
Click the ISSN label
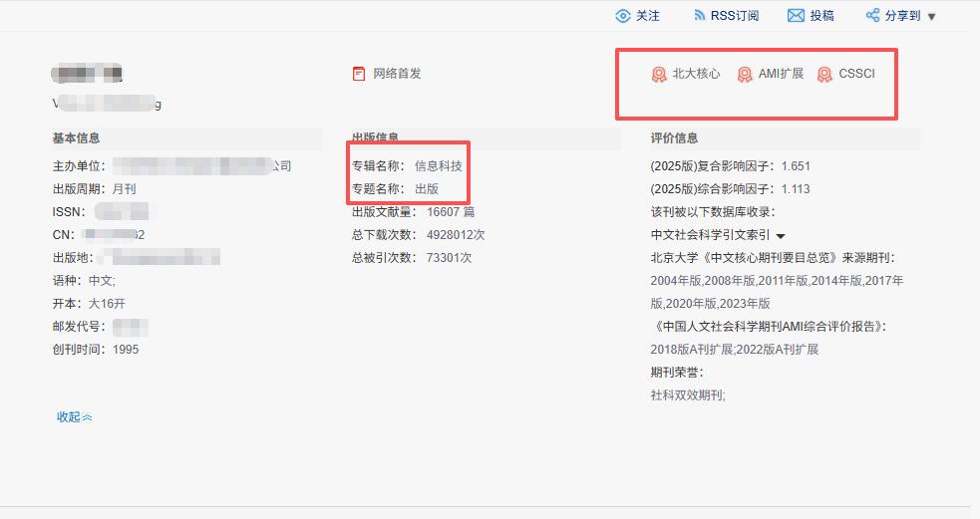[x=68, y=212]
